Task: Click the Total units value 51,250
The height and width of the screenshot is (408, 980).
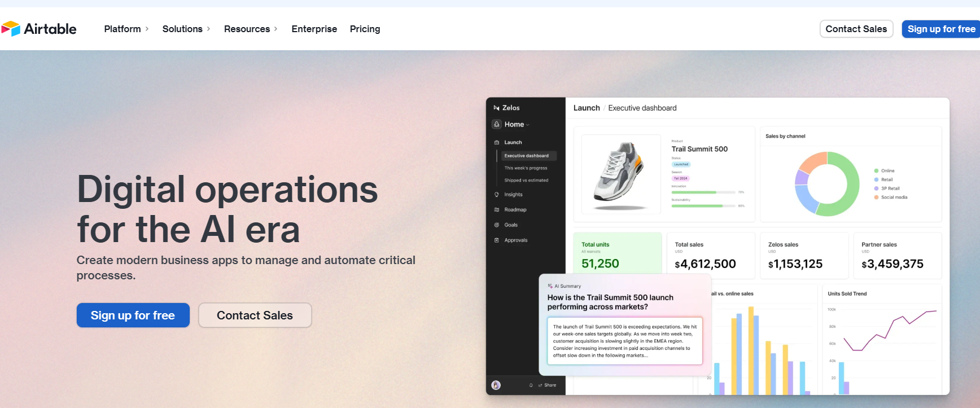Action: click(x=600, y=264)
